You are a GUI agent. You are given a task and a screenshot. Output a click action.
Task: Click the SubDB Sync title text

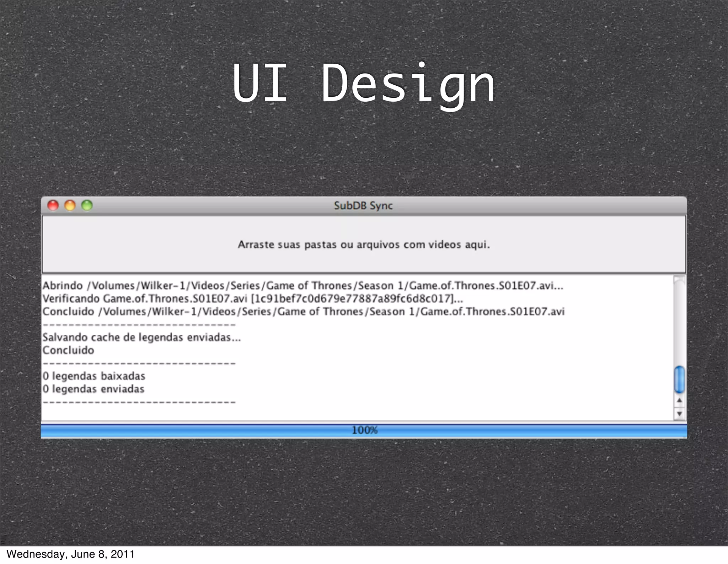(363, 206)
